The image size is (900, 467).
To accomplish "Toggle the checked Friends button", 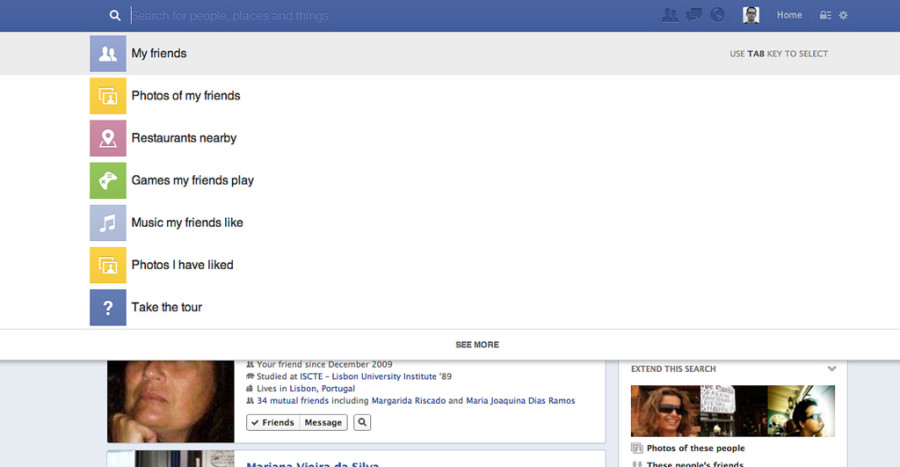I will (272, 423).
